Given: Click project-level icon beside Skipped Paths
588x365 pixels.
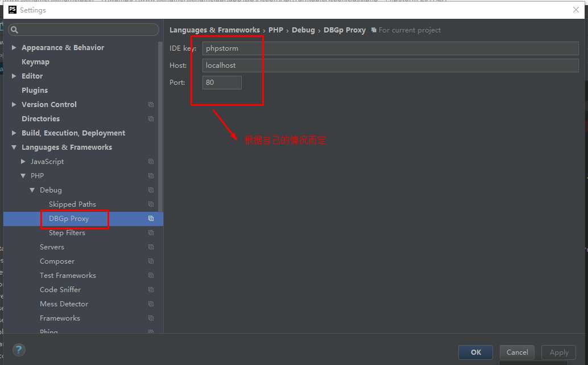Looking at the screenshot, I should 151,204.
